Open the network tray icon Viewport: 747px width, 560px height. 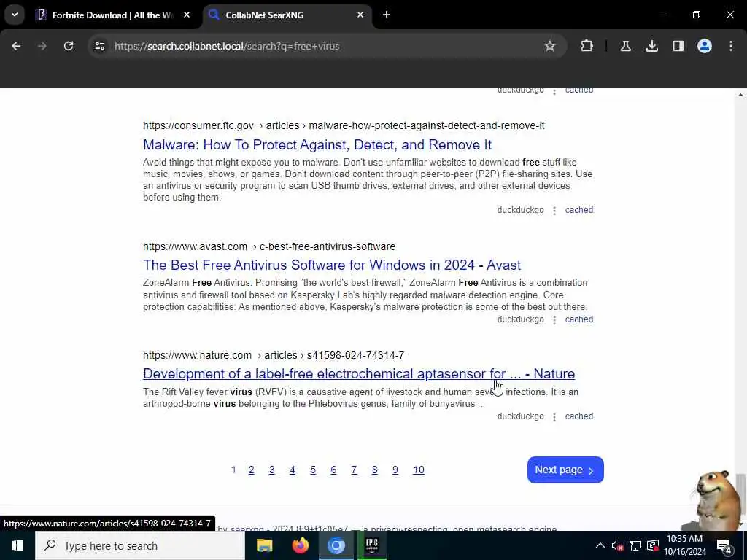click(x=635, y=545)
